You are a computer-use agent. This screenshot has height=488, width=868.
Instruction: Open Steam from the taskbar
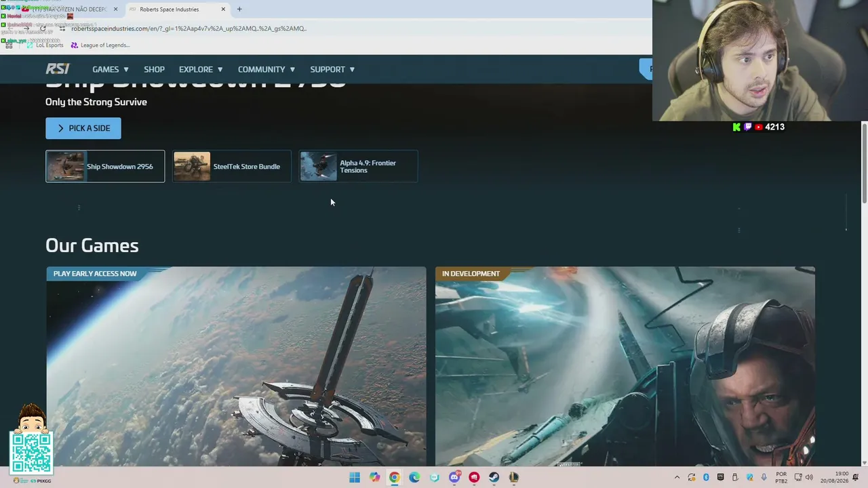tap(494, 478)
